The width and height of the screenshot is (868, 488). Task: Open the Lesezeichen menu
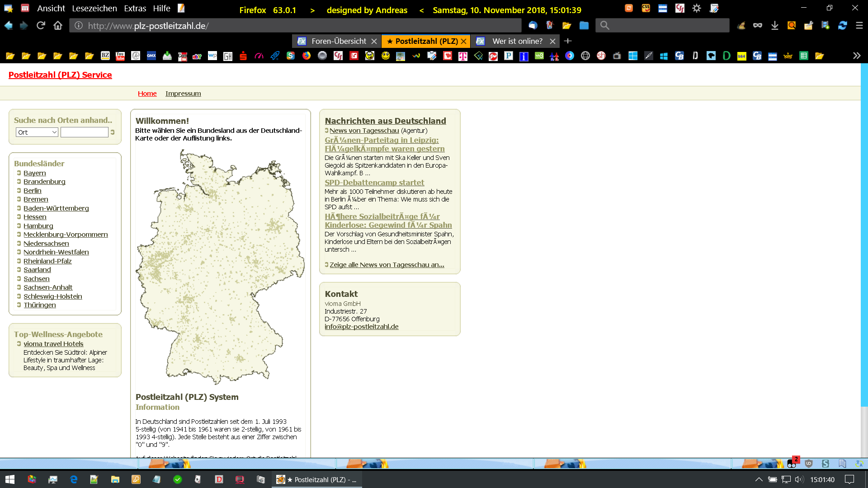(94, 9)
